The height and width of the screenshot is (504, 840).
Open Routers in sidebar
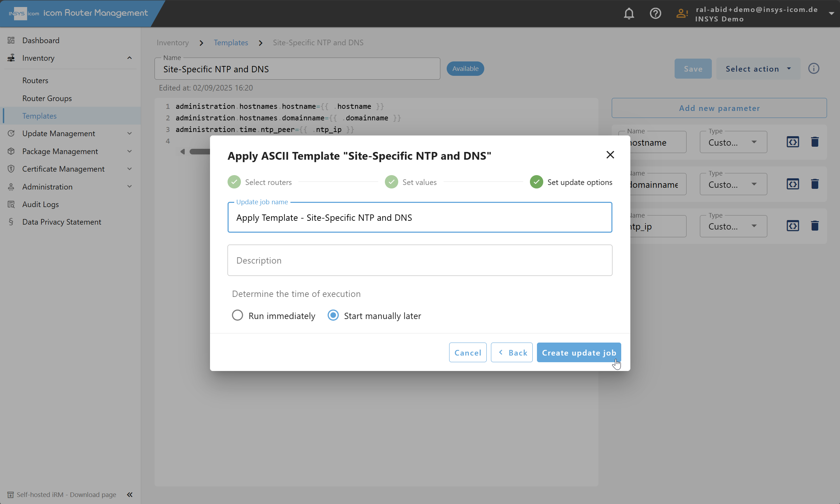[35, 80]
